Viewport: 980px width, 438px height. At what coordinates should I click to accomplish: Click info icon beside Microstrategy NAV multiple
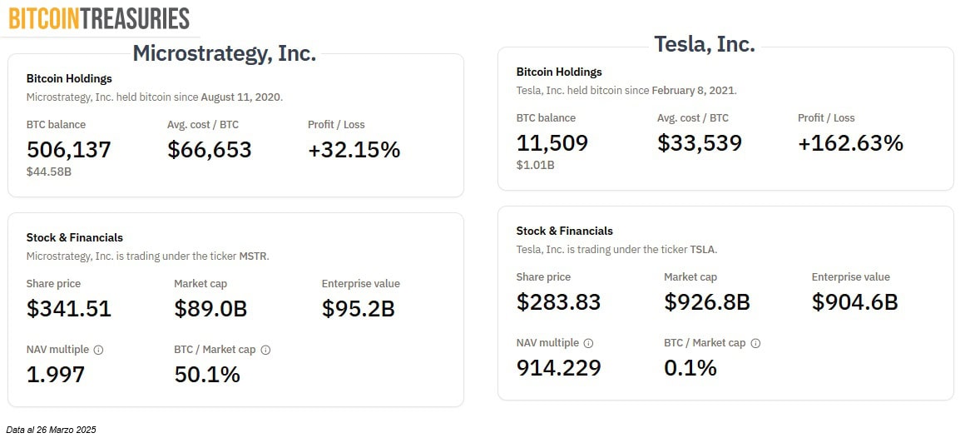coord(98,350)
